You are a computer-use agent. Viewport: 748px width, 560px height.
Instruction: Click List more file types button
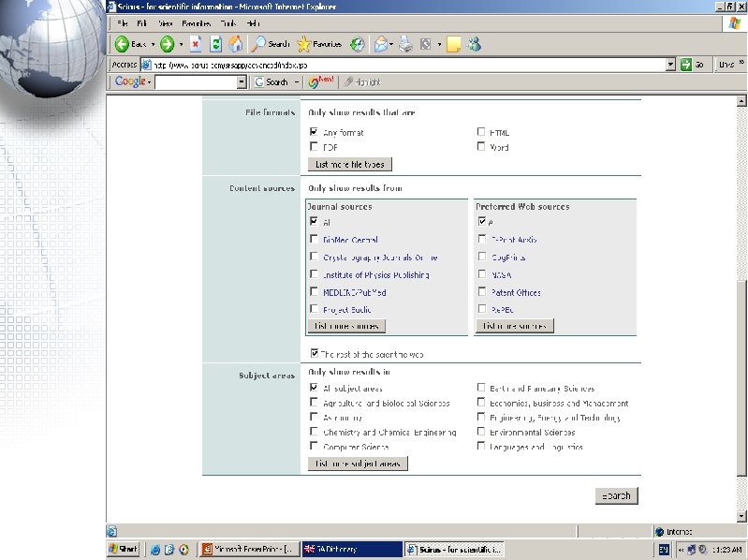(x=350, y=164)
